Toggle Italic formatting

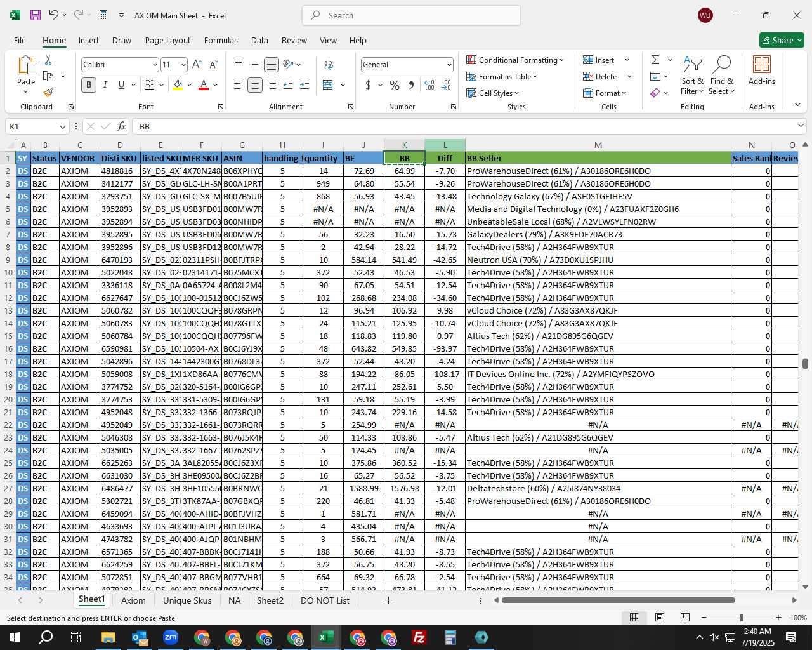click(x=105, y=85)
